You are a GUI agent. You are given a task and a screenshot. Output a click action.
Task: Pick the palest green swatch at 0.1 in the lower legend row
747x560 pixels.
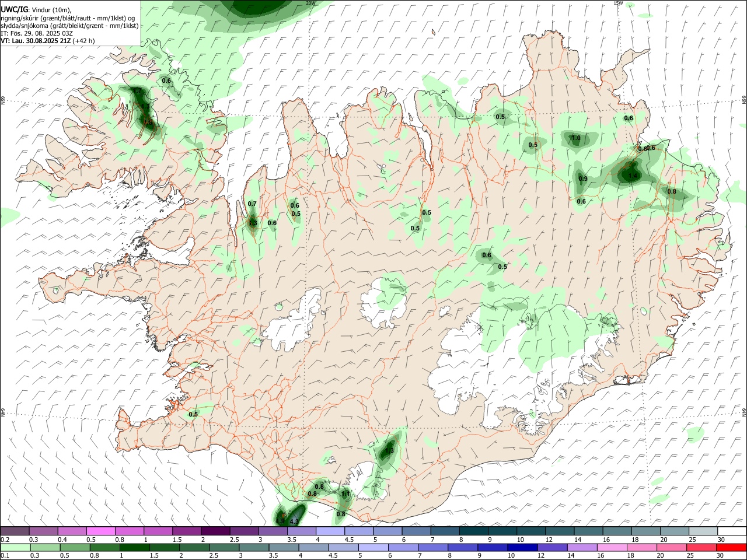15,547
